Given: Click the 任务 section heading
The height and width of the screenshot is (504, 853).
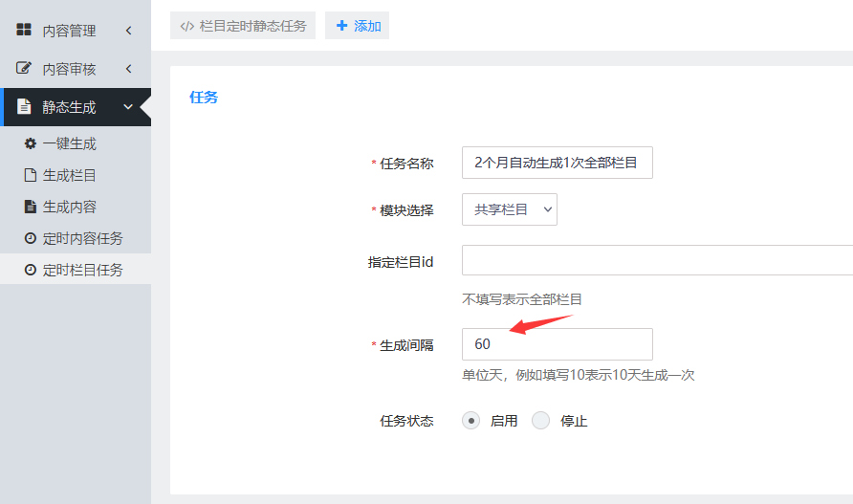Looking at the screenshot, I should tap(204, 98).
